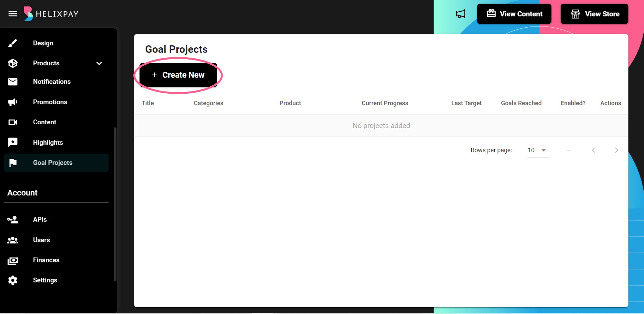The width and height of the screenshot is (644, 314).
Task: Click the HelixPay logo
Action: [51, 14]
